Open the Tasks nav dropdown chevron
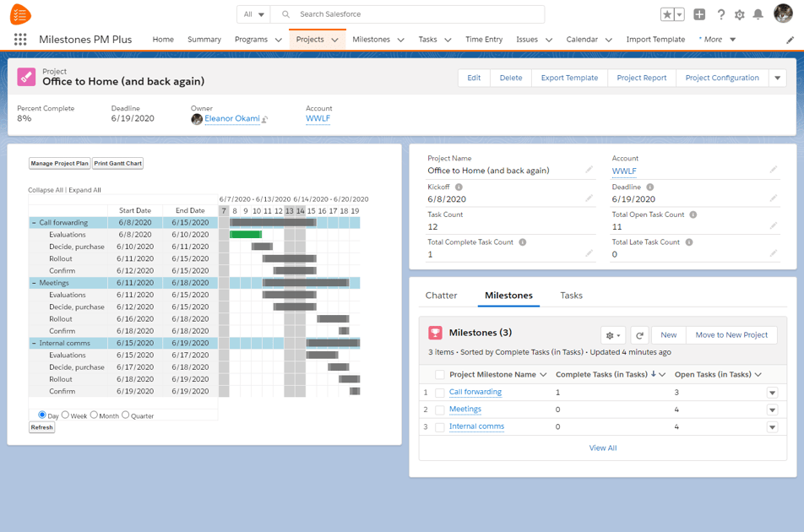 [x=448, y=40]
